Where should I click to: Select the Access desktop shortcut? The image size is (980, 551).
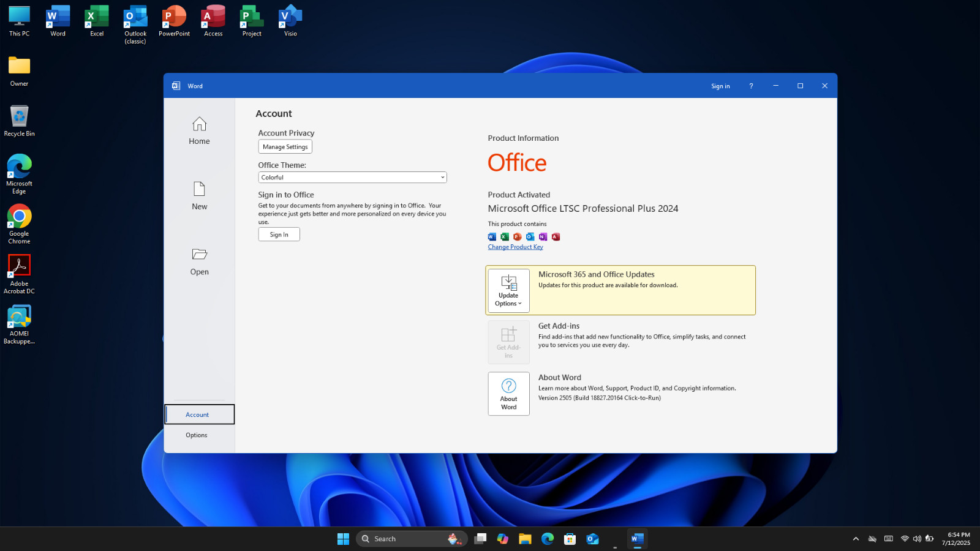click(x=213, y=21)
